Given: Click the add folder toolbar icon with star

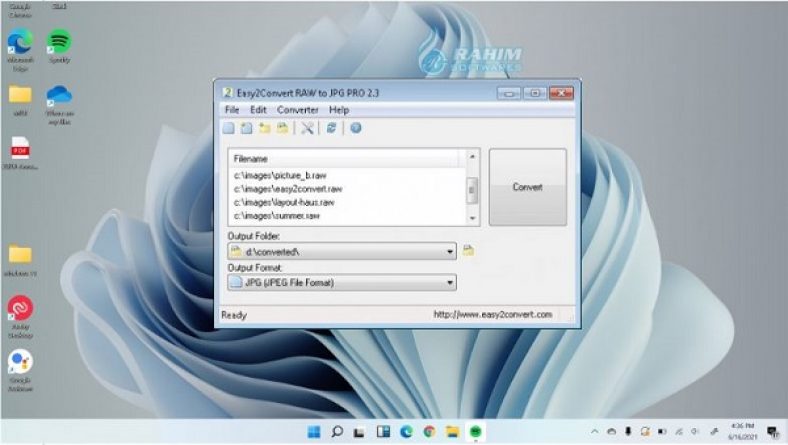Looking at the screenshot, I should click(x=264, y=128).
